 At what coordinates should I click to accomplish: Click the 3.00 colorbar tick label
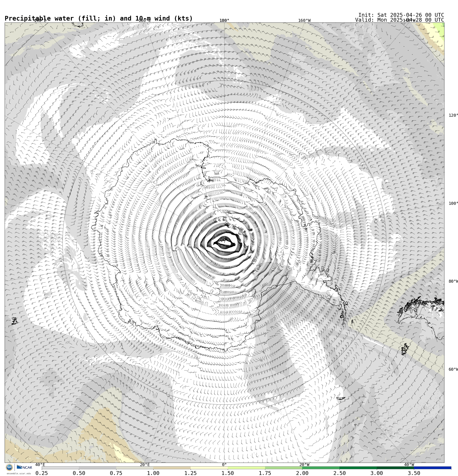pyautogui.click(x=377, y=473)
